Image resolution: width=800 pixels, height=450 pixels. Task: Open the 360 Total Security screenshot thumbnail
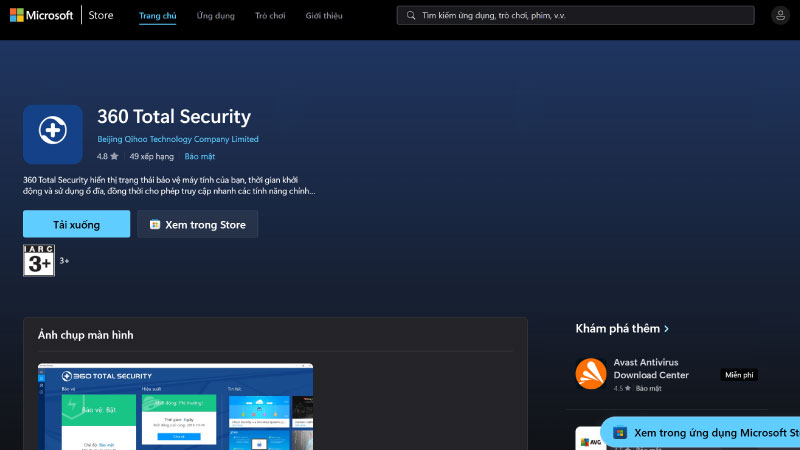click(x=175, y=407)
